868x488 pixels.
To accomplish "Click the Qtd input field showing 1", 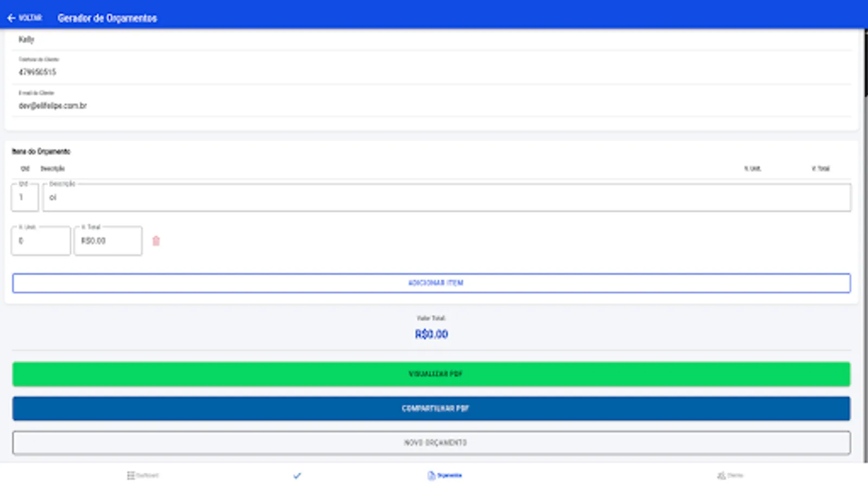I will 24,197.
